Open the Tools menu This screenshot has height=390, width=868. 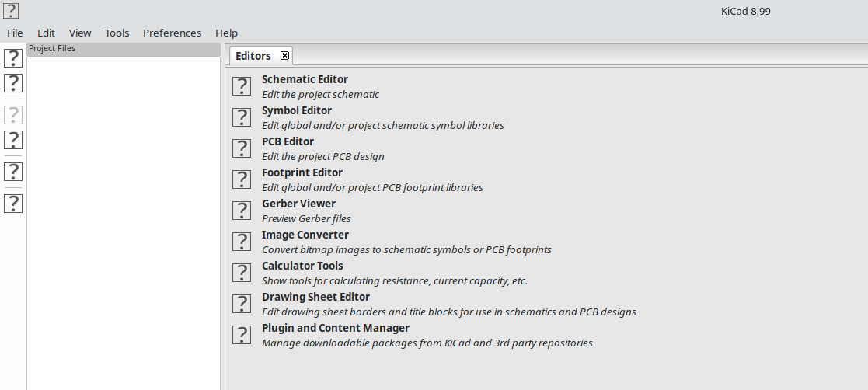(117, 33)
